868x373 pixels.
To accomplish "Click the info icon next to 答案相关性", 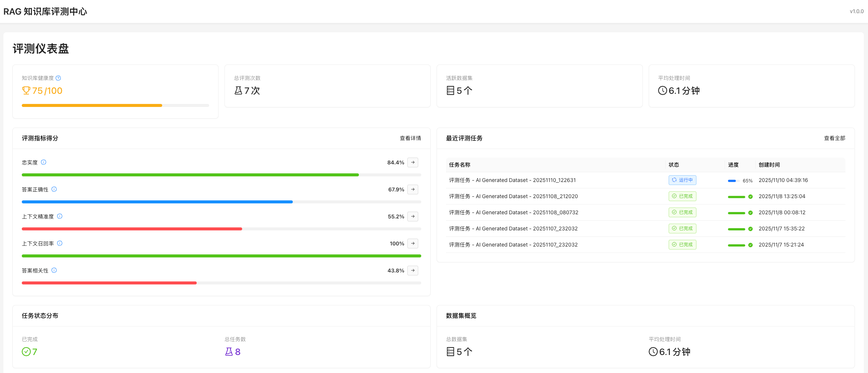I will pyautogui.click(x=54, y=270).
